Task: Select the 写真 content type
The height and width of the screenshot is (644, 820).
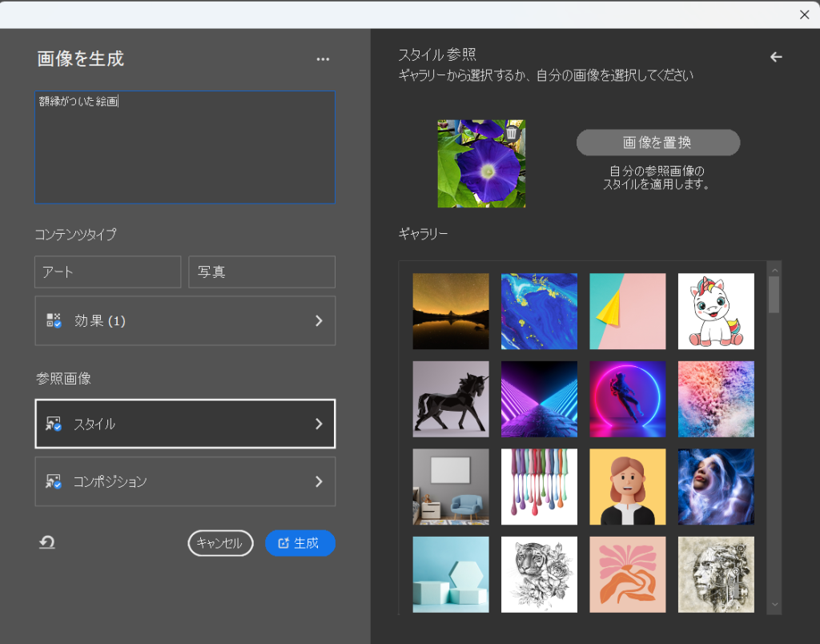Action: click(x=261, y=272)
